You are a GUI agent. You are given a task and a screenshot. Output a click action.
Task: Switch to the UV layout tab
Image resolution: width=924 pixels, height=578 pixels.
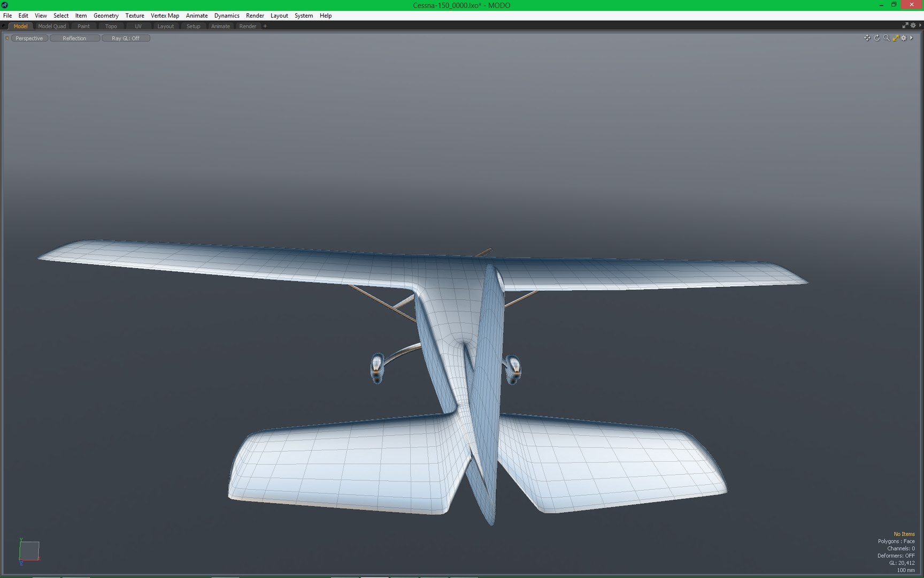pyautogui.click(x=138, y=26)
